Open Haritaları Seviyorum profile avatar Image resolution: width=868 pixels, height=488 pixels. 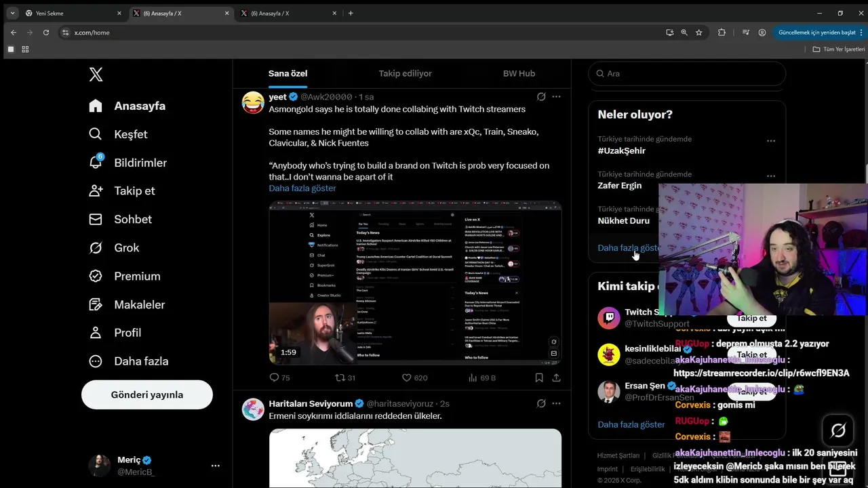253,409
